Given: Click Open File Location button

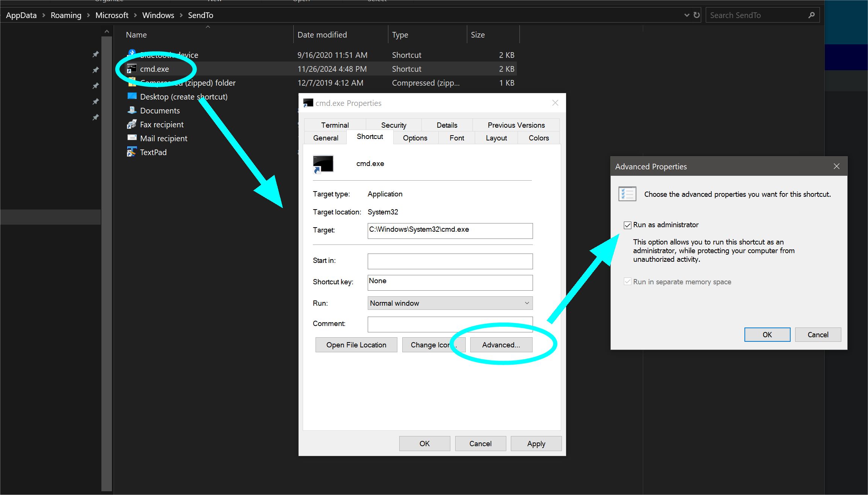Looking at the screenshot, I should [356, 345].
